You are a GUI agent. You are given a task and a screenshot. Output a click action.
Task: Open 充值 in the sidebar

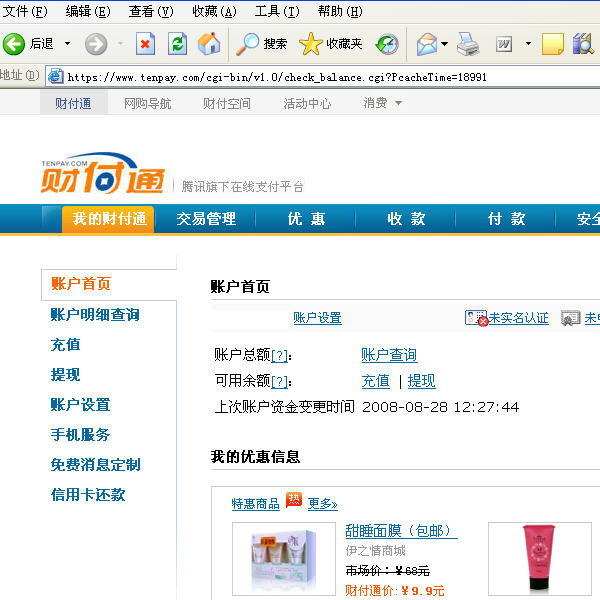(65, 344)
